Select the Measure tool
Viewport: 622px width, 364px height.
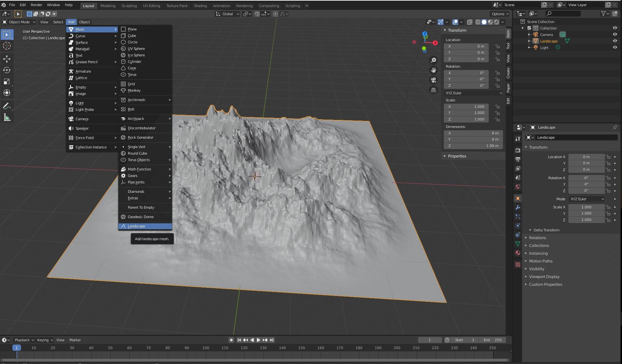tap(7, 118)
